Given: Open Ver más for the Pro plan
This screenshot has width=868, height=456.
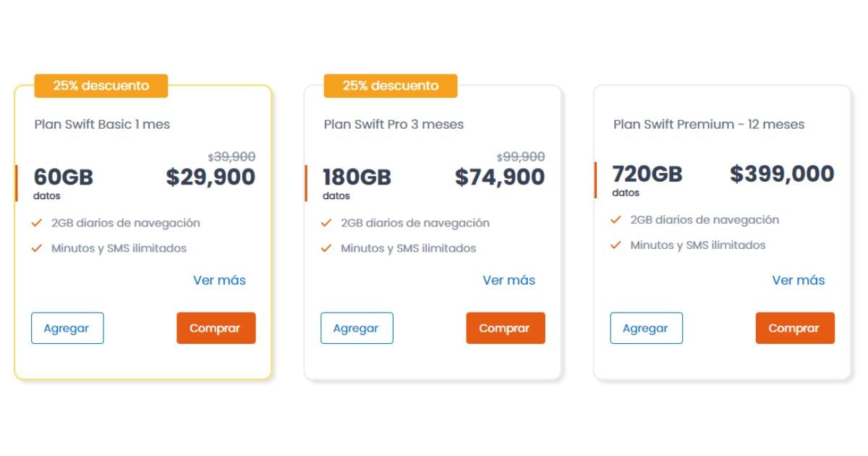Looking at the screenshot, I should (508, 280).
